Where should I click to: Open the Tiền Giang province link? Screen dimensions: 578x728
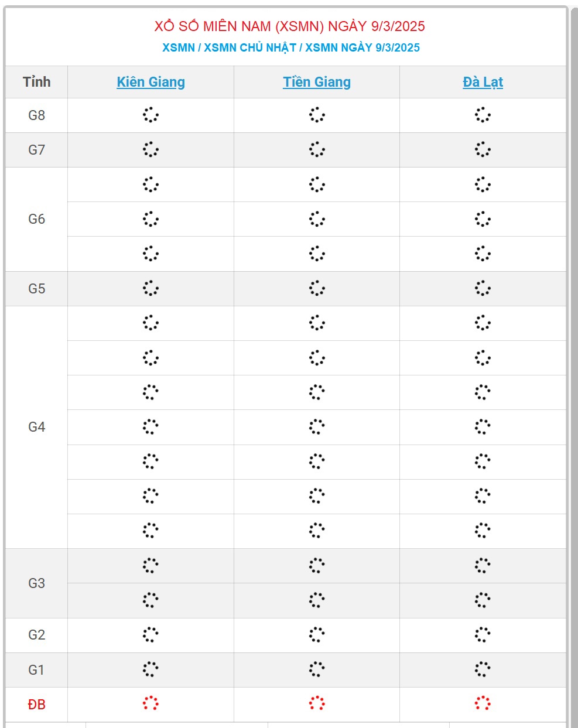coord(317,82)
